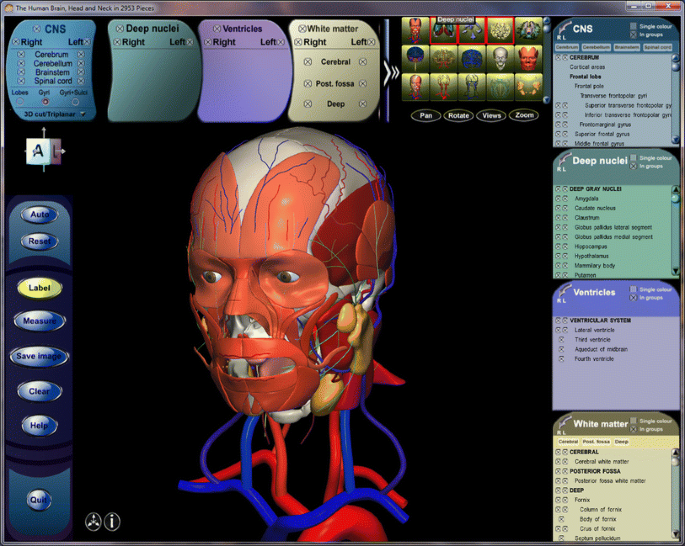Viewport: 685px width, 546px height.
Task: Click the thumbnail grid scroll-down arrow
Action: pos(546,100)
